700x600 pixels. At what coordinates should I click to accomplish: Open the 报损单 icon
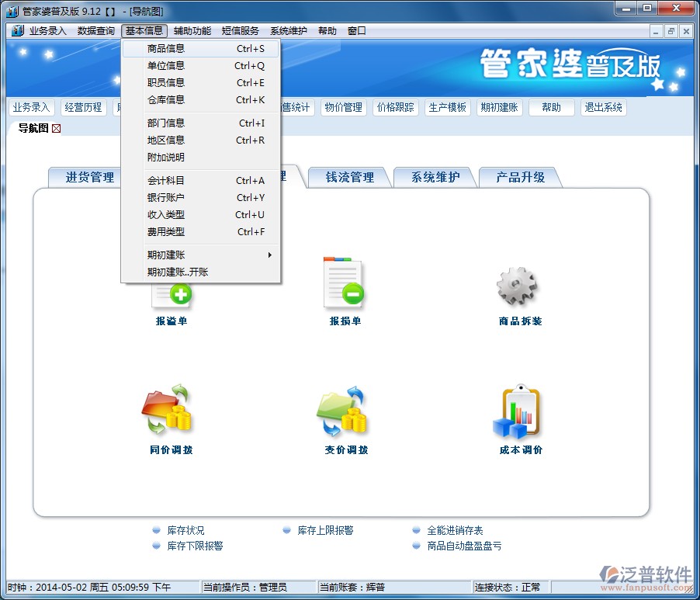(x=345, y=283)
